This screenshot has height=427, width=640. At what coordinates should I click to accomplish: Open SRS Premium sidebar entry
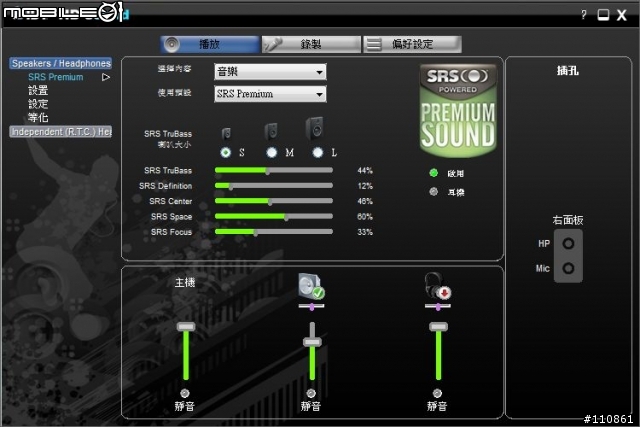tap(56, 77)
